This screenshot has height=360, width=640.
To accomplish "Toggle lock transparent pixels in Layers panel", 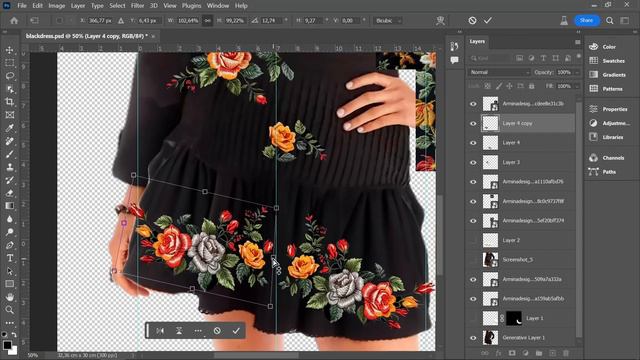I will tap(488, 86).
